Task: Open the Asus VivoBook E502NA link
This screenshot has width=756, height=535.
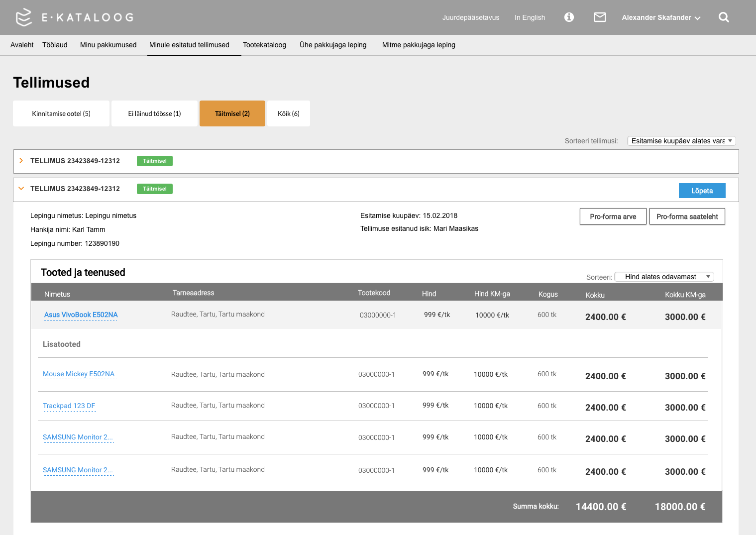Action: coord(81,315)
